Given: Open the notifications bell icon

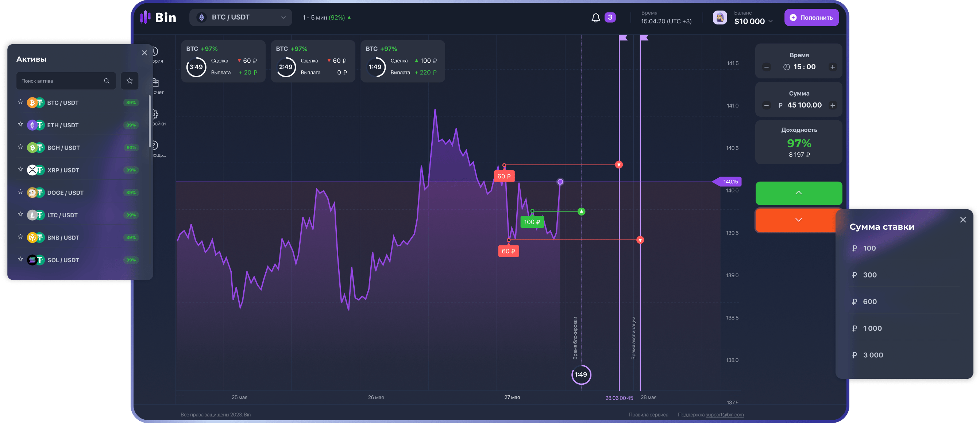Looking at the screenshot, I should pyautogui.click(x=595, y=18).
